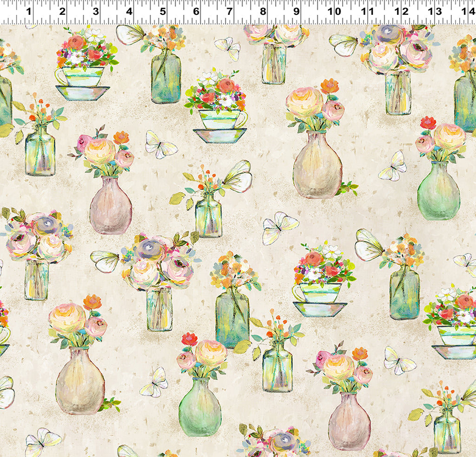Screen dimensions: 476x457
Task: Select the ruler mark labeled 7
Action: [x=229, y=12]
